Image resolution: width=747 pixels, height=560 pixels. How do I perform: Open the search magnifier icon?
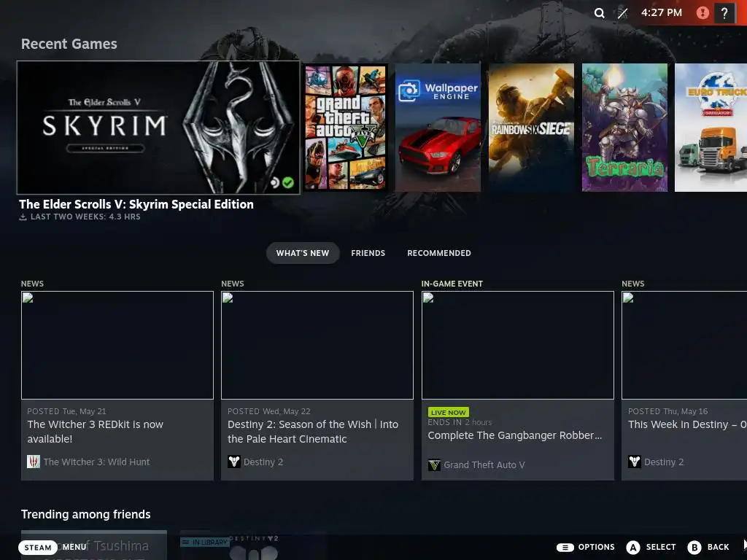[600, 13]
